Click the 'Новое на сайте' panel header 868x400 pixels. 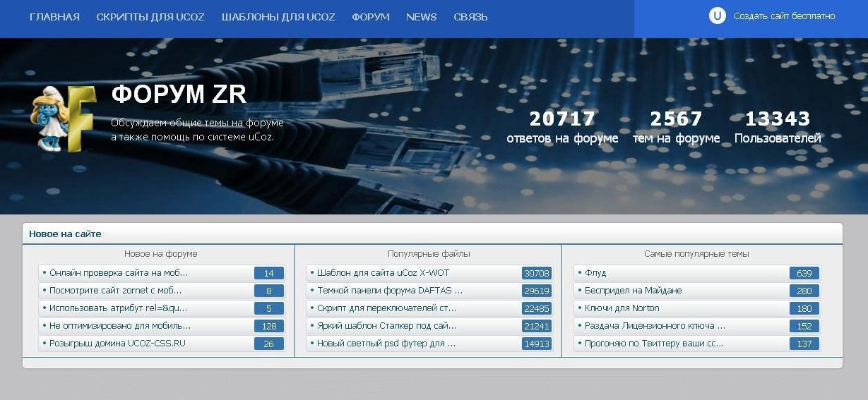click(x=432, y=234)
